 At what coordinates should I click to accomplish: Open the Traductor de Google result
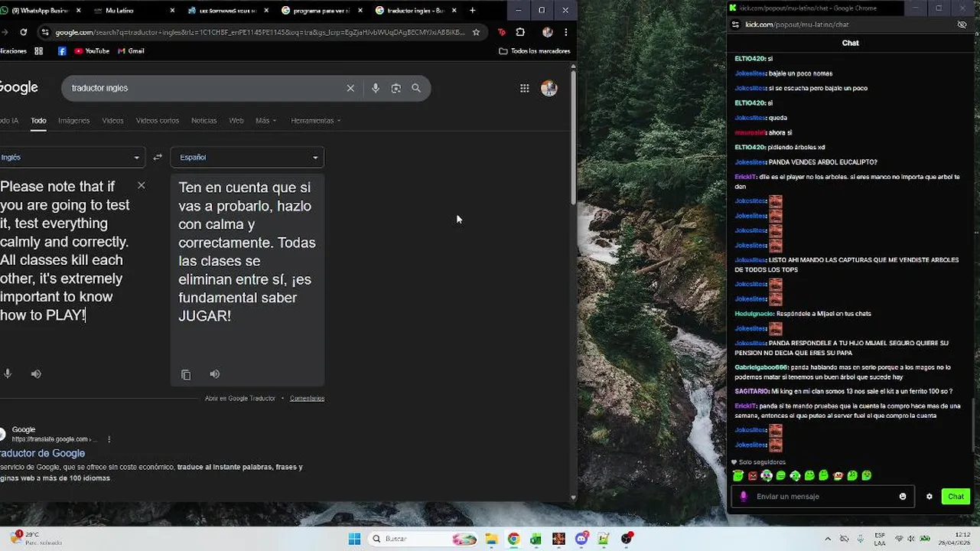tap(42, 453)
